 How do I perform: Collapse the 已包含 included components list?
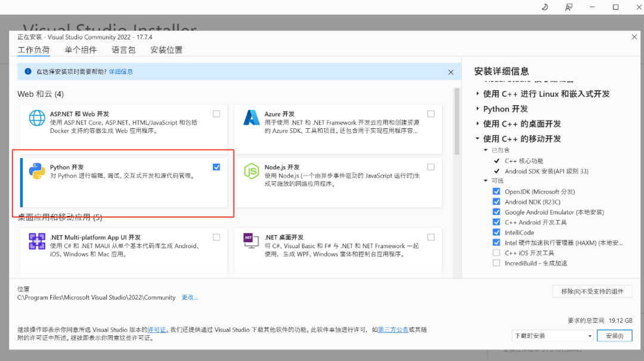tap(485, 150)
